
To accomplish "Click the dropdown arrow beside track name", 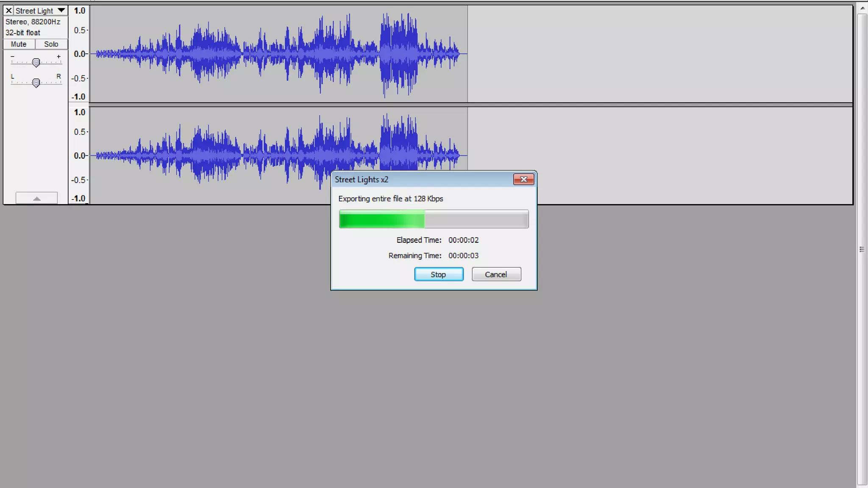I will tap(61, 10).
